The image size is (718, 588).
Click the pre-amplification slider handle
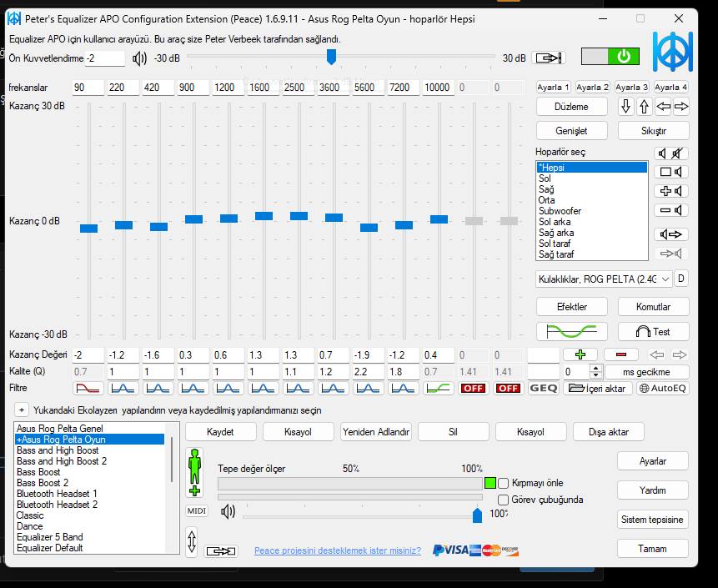pyautogui.click(x=331, y=57)
